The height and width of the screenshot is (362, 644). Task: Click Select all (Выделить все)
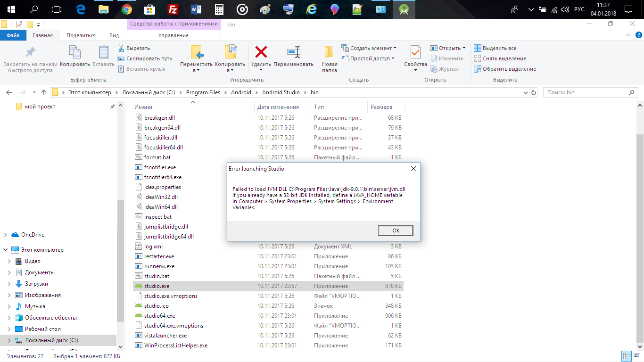pos(495,48)
